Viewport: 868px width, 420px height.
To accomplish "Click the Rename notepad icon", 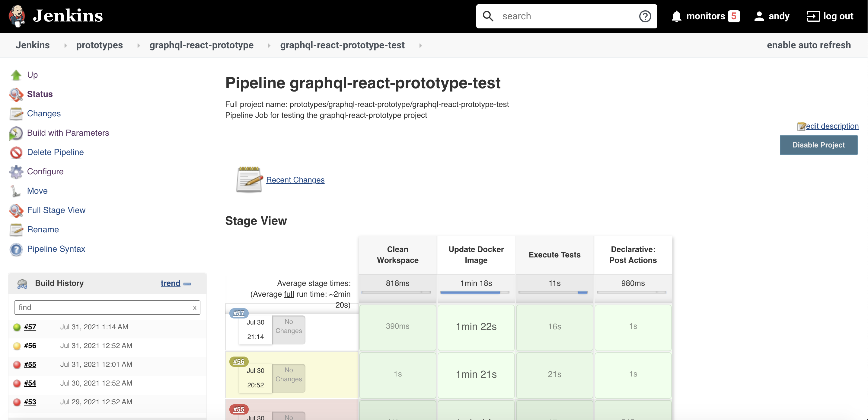I will pyautogui.click(x=16, y=230).
